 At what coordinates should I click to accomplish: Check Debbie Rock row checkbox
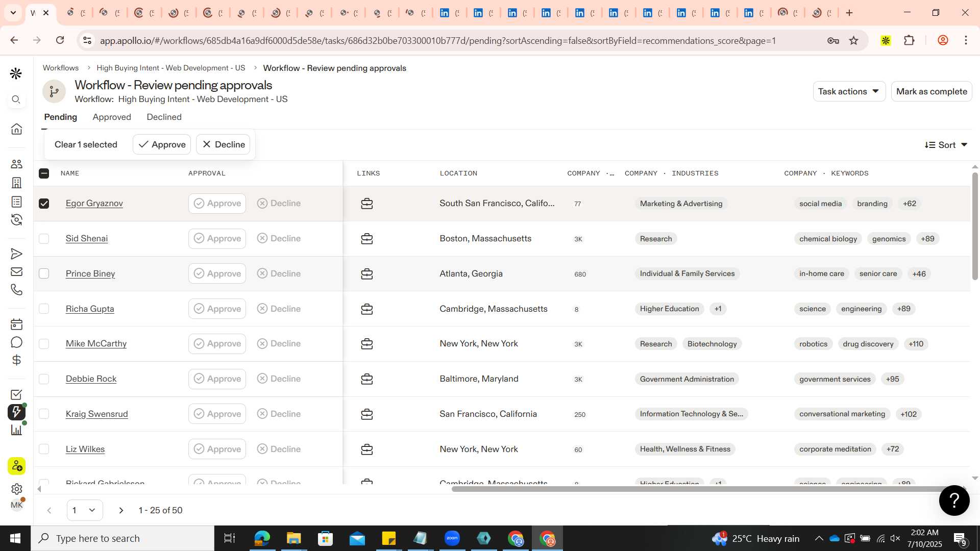click(x=44, y=379)
